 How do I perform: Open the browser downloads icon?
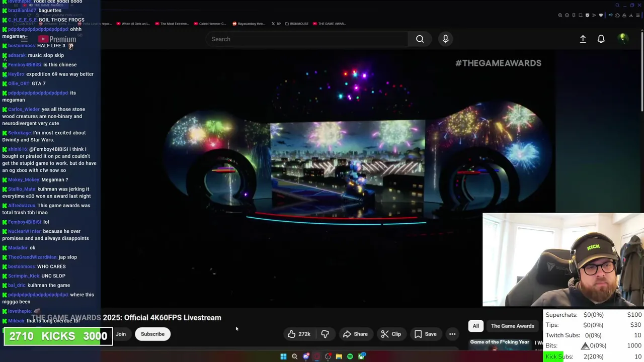631,15
